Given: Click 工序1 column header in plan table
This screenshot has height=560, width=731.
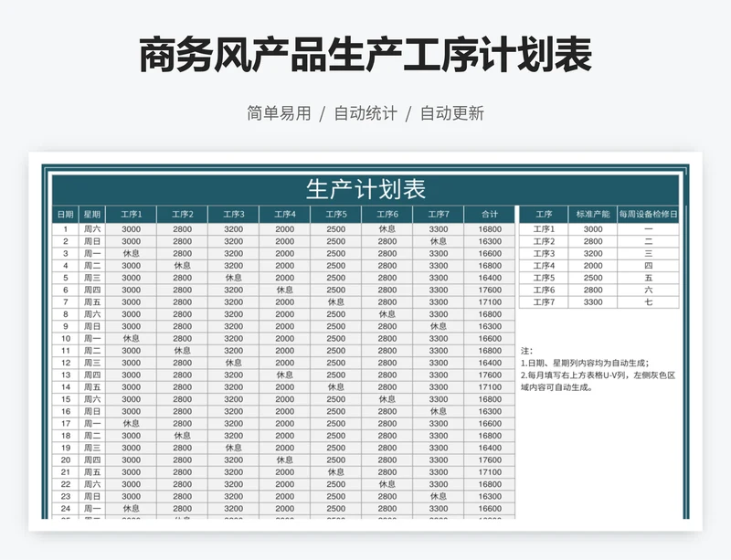Looking at the screenshot, I should 131,215.
